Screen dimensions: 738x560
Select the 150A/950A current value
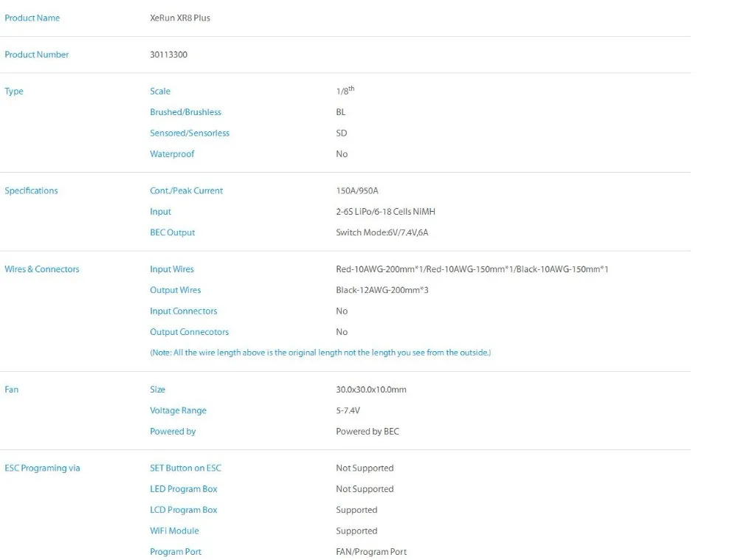tap(357, 191)
